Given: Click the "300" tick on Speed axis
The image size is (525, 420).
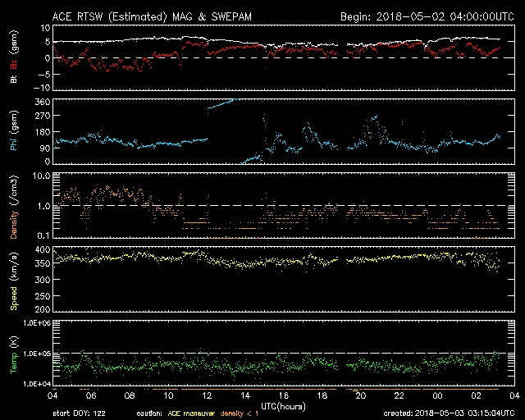Looking at the screenshot, I should [x=43, y=280].
